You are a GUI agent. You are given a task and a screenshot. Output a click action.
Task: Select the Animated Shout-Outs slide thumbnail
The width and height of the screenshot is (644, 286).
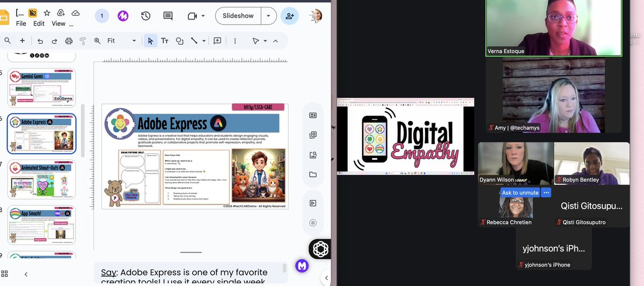[41, 179]
